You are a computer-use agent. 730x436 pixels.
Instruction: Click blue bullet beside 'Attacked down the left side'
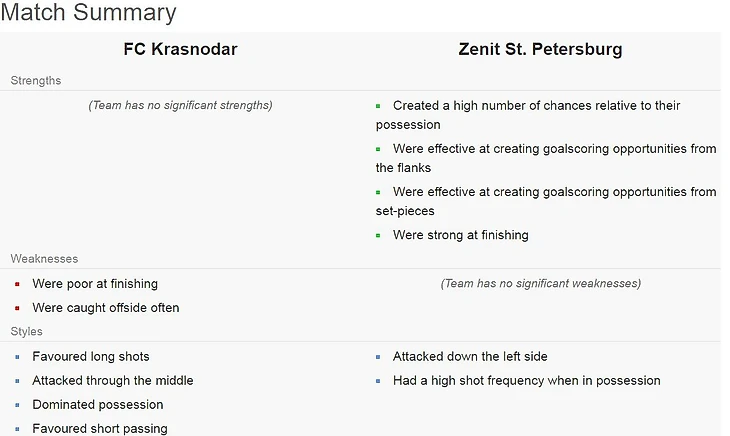(x=378, y=357)
